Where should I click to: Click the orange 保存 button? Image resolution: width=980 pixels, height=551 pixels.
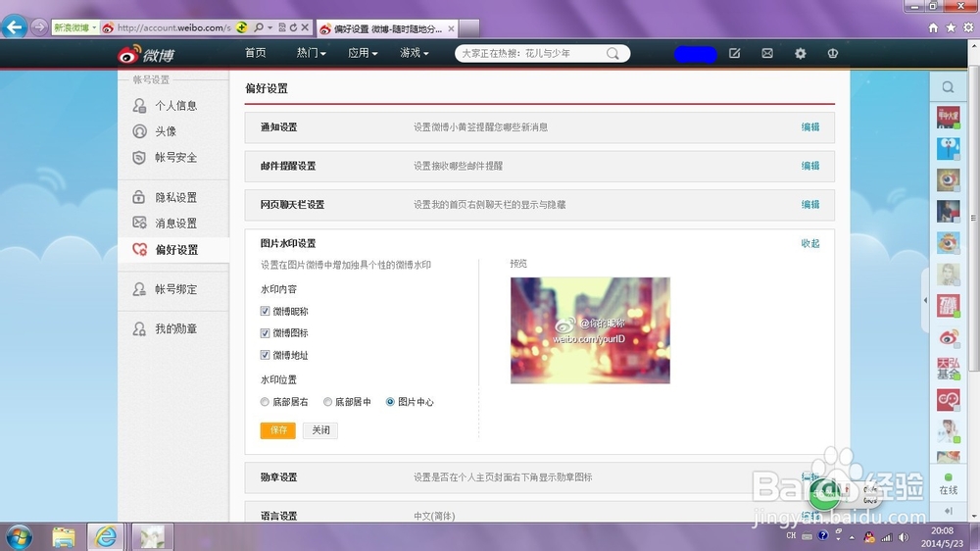277,429
